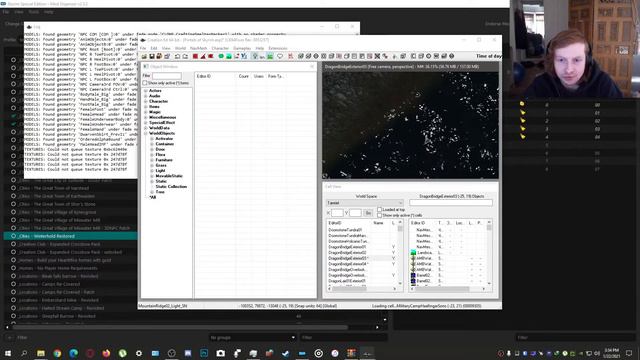Open Creation Kit World menu

pos(180,48)
